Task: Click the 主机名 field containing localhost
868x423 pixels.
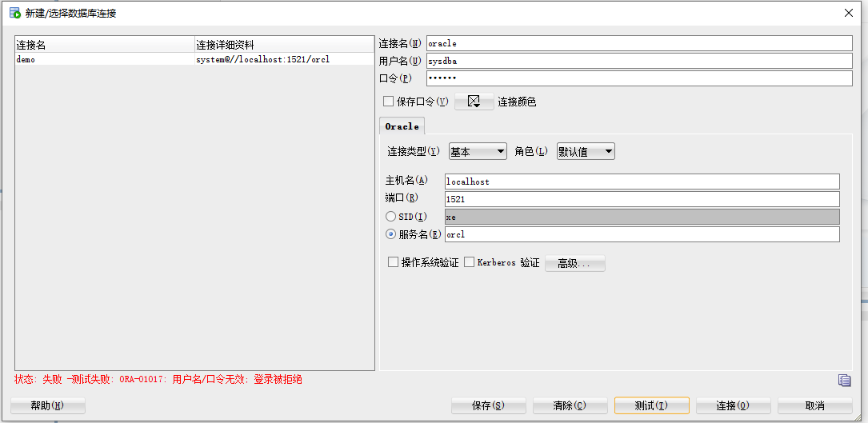Action: tap(642, 181)
